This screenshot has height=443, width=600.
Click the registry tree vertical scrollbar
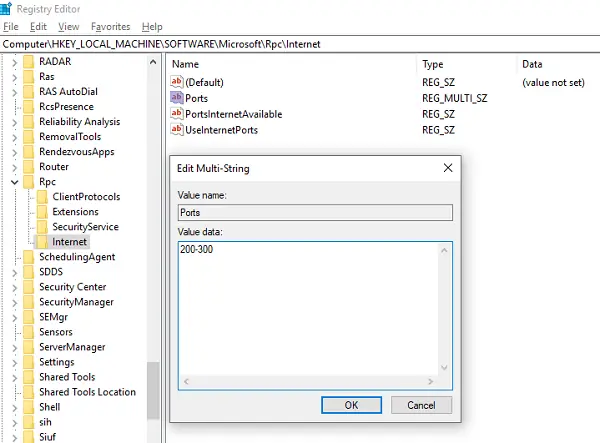(x=153, y=250)
